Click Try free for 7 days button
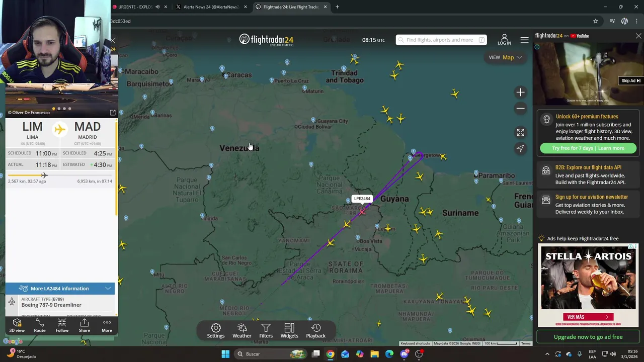The image size is (644, 362). (588, 148)
